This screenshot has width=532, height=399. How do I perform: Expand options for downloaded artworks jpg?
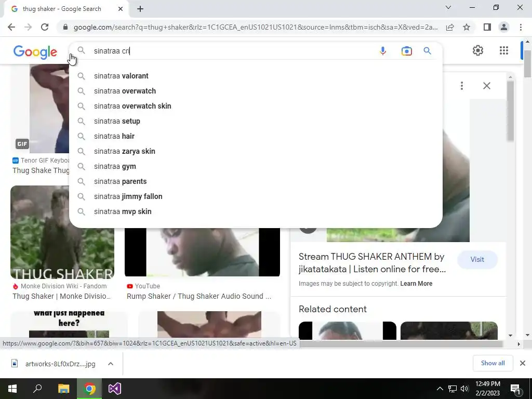point(111,364)
